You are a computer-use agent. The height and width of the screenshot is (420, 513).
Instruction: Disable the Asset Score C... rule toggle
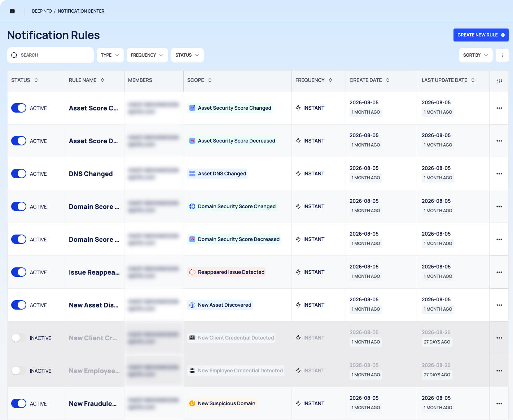pyautogui.click(x=19, y=108)
